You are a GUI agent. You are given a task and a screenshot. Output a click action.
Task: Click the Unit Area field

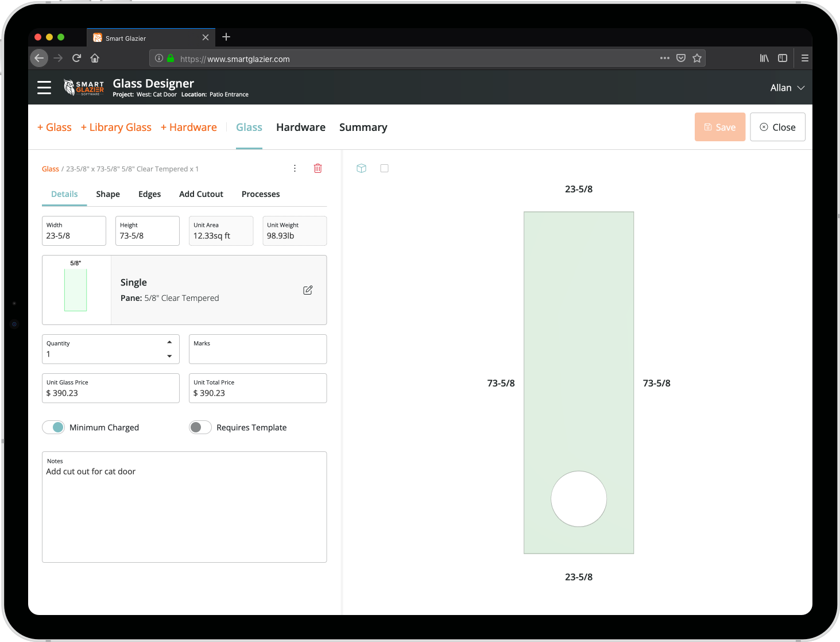221,231
